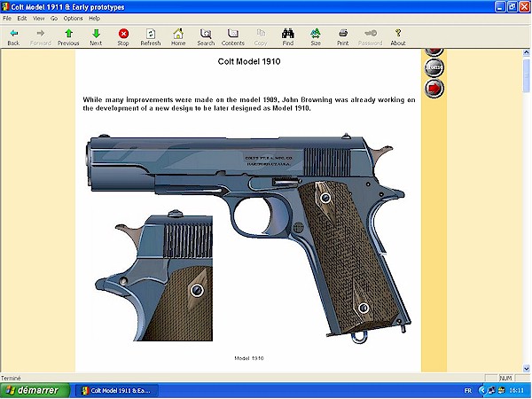
Task: Click the FR language indicator in tray
Action: [468, 391]
